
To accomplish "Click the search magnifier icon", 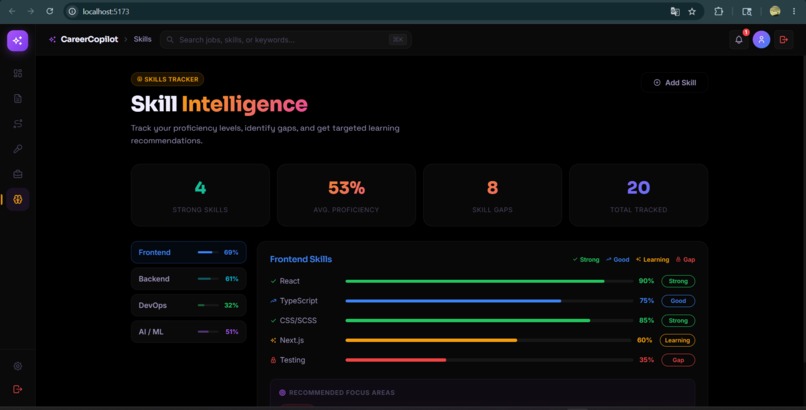I will click(170, 40).
